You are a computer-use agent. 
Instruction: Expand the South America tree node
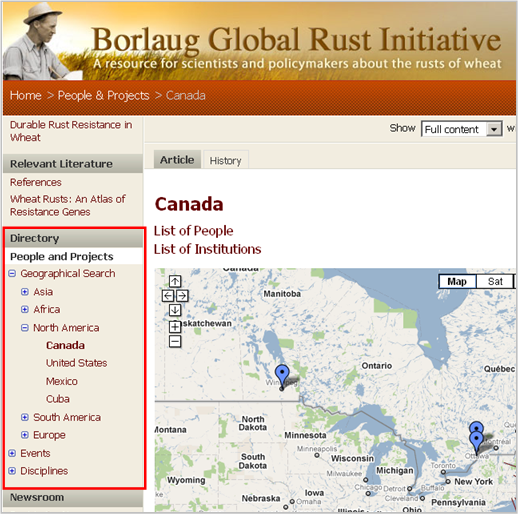click(x=25, y=417)
